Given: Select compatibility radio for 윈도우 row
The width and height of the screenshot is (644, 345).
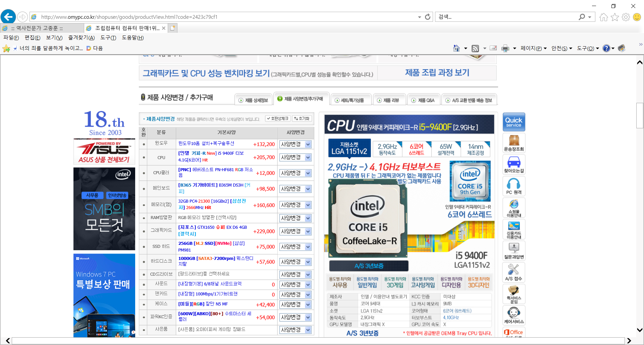Looking at the screenshot, I should click(x=144, y=144).
